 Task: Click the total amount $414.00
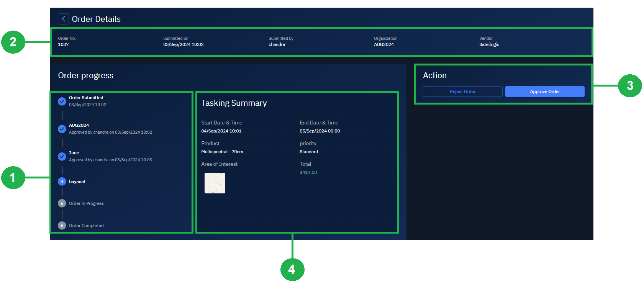[308, 172]
